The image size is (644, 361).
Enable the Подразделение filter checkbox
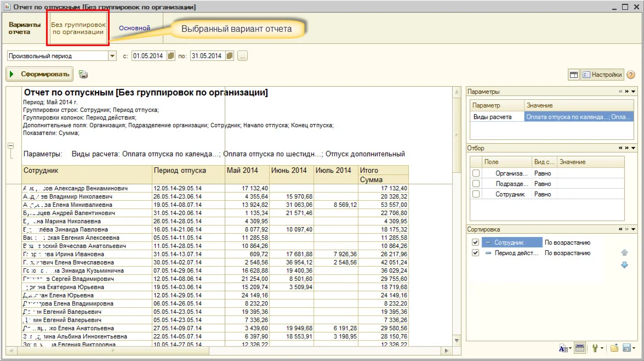pos(476,184)
